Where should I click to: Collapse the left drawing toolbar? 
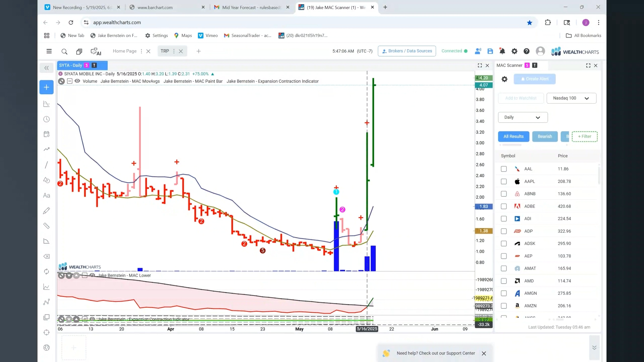tap(47, 68)
